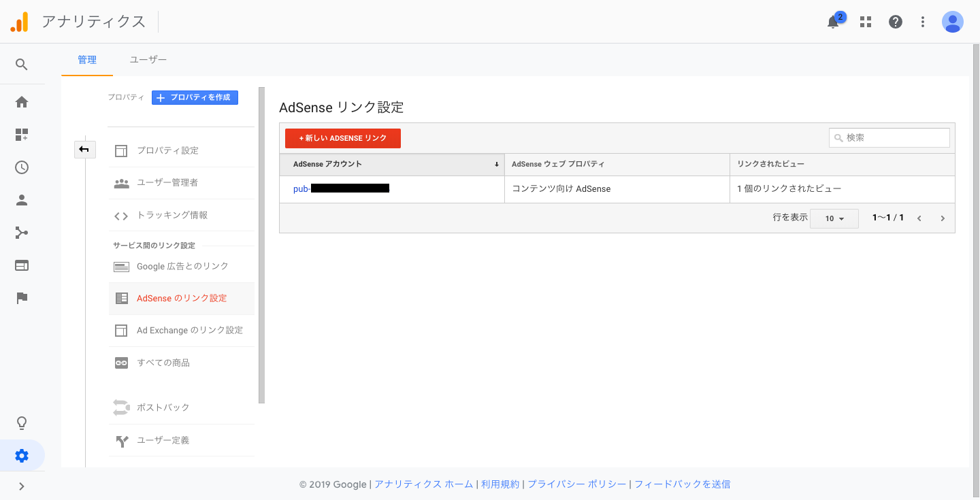
Task: Click プロパティを作成 button
Action: click(x=195, y=97)
